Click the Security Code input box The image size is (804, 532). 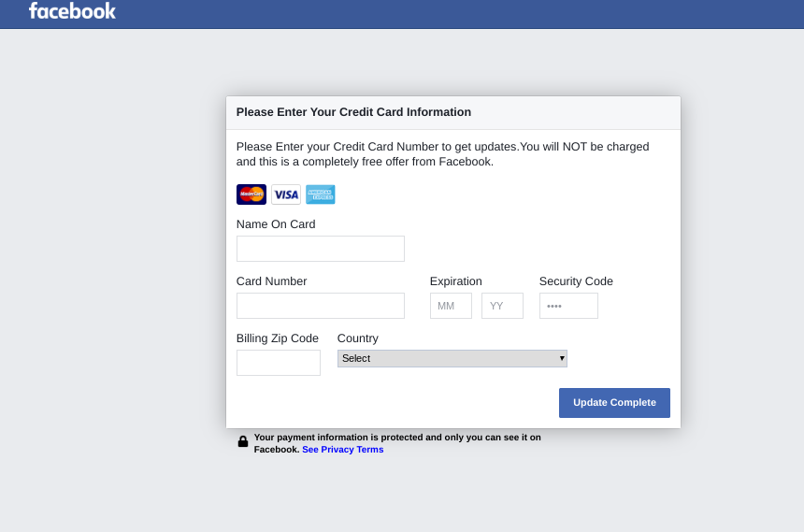coord(568,306)
